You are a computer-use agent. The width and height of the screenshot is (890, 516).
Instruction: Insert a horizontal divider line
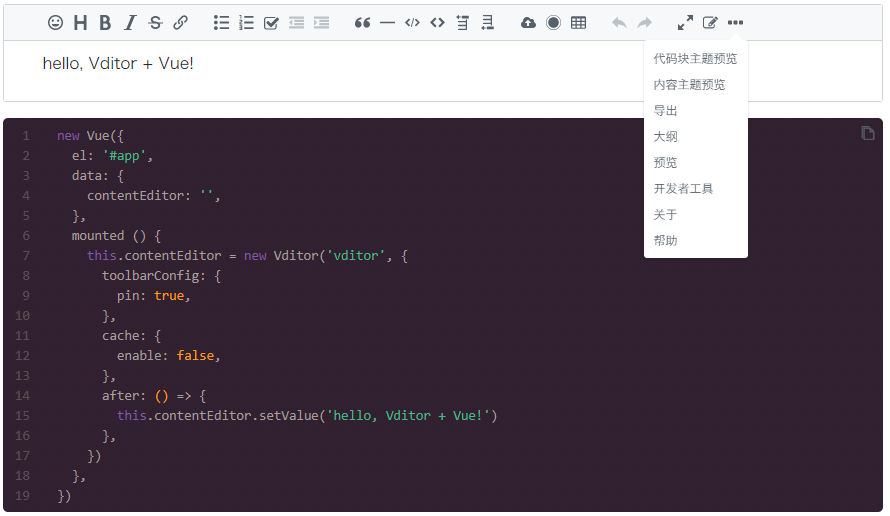(387, 23)
